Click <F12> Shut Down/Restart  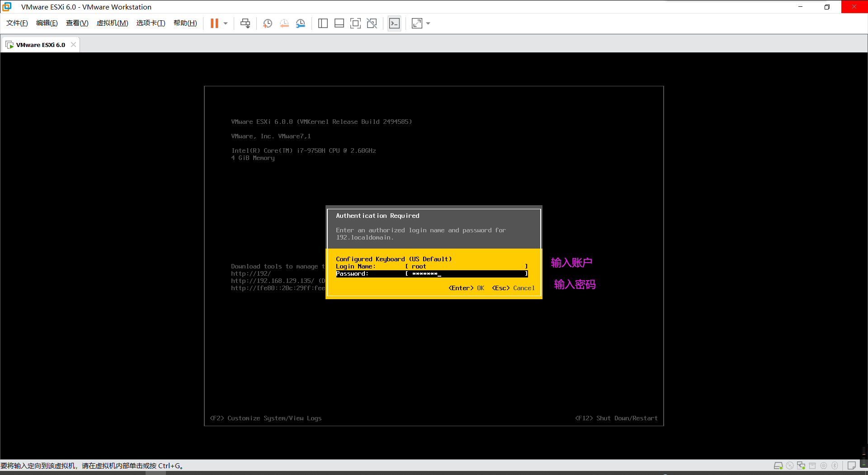616,419
